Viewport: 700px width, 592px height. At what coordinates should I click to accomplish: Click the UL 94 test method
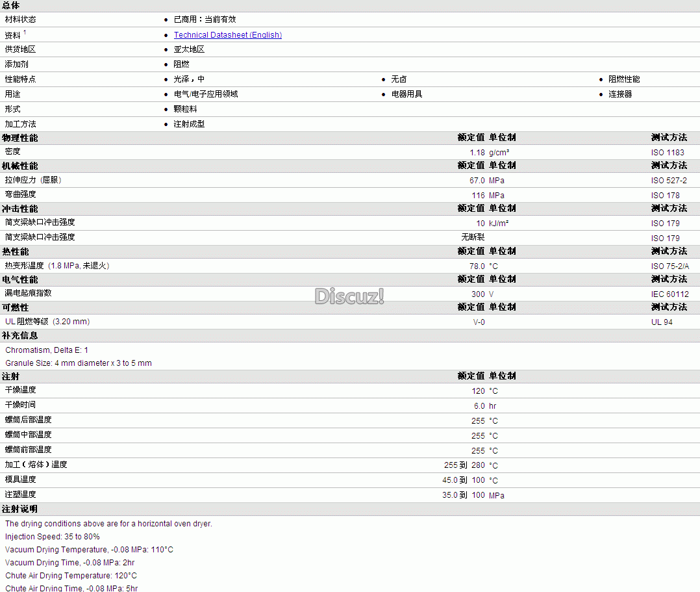(x=662, y=322)
